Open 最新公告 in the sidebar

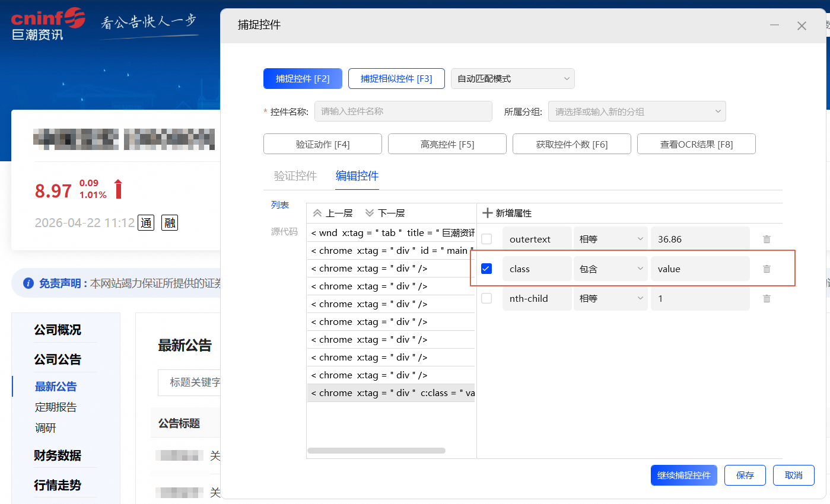click(56, 387)
